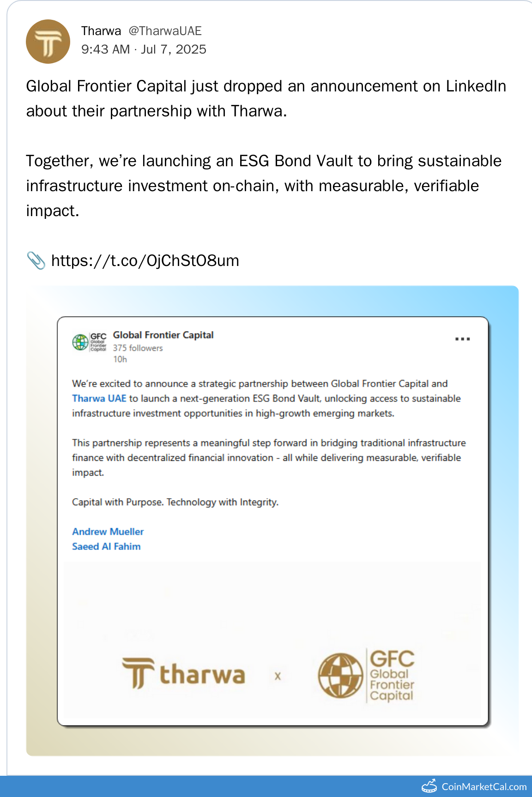Image resolution: width=532 pixels, height=797 pixels.
Task: Click the small GFC globe logo
Action: pyautogui.click(x=80, y=342)
